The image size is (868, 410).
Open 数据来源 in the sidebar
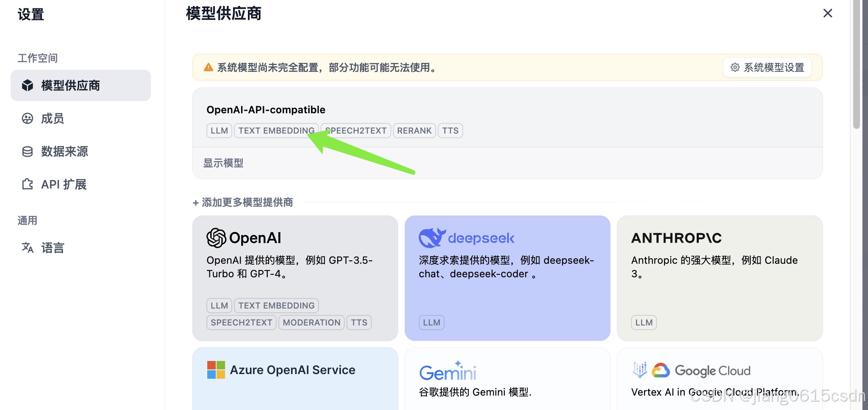(x=81, y=151)
